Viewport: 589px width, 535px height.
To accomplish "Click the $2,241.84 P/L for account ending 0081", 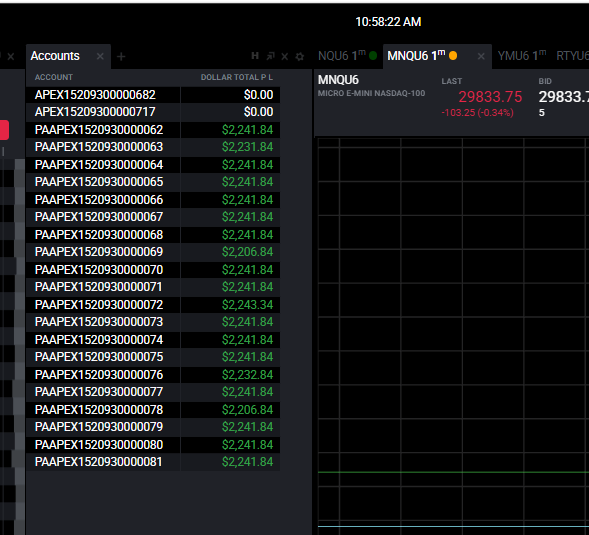I will tap(247, 461).
